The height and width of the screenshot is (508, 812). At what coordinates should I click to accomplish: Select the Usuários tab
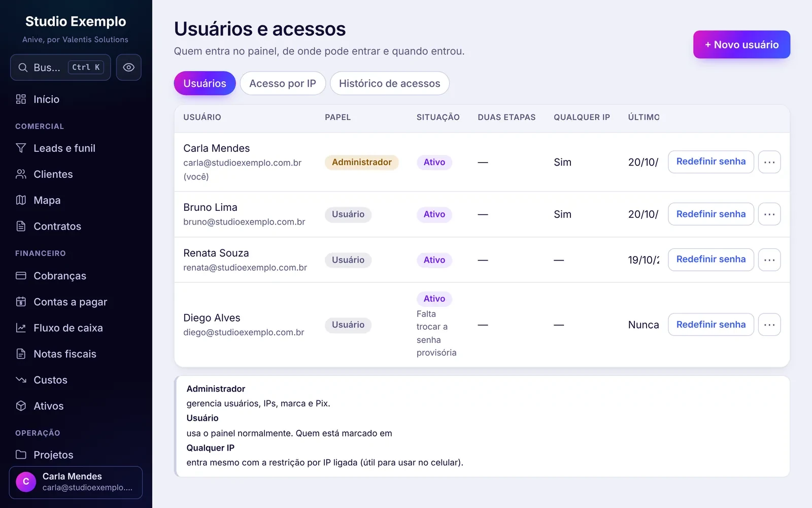tap(205, 83)
